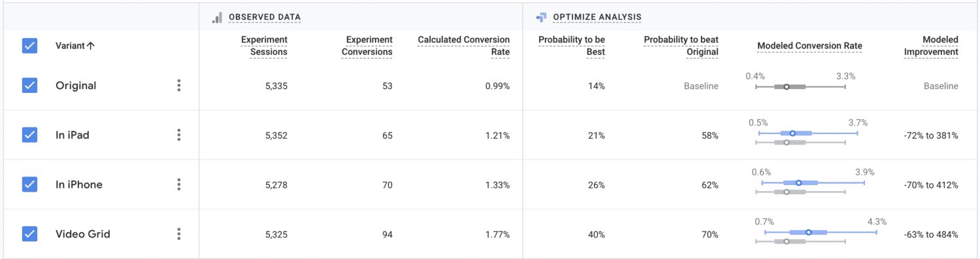Click the Observed Data bar chart icon
Image resolution: width=980 pixels, height=259 pixels.
click(217, 18)
